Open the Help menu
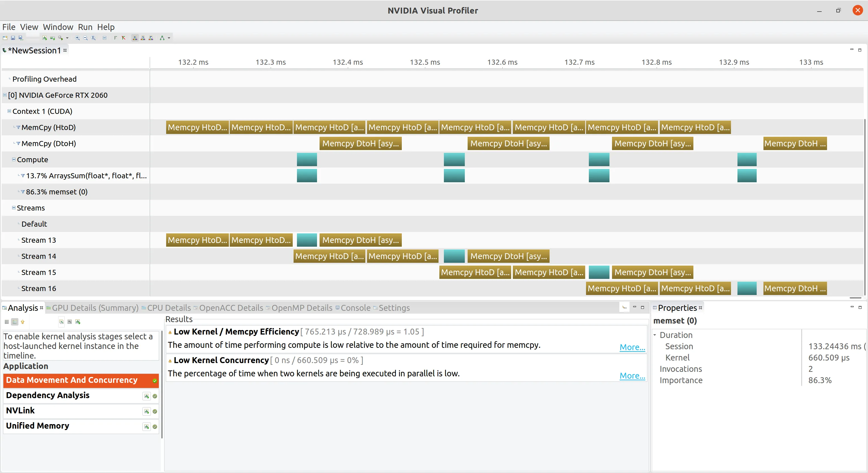868x473 pixels. [106, 27]
